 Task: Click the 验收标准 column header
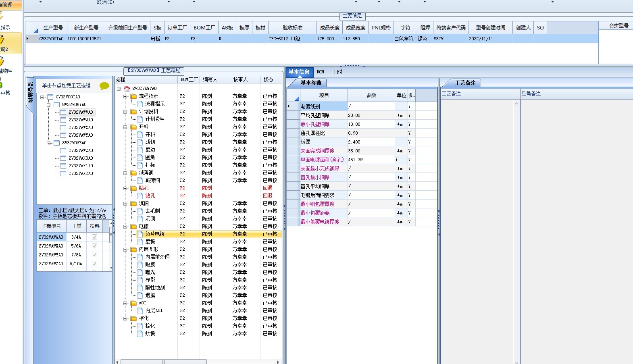tap(292, 27)
